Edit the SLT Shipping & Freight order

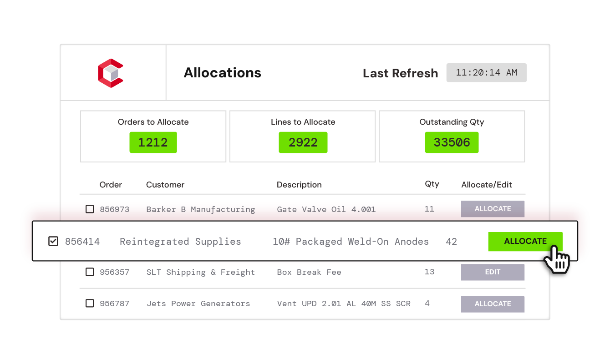point(493,272)
